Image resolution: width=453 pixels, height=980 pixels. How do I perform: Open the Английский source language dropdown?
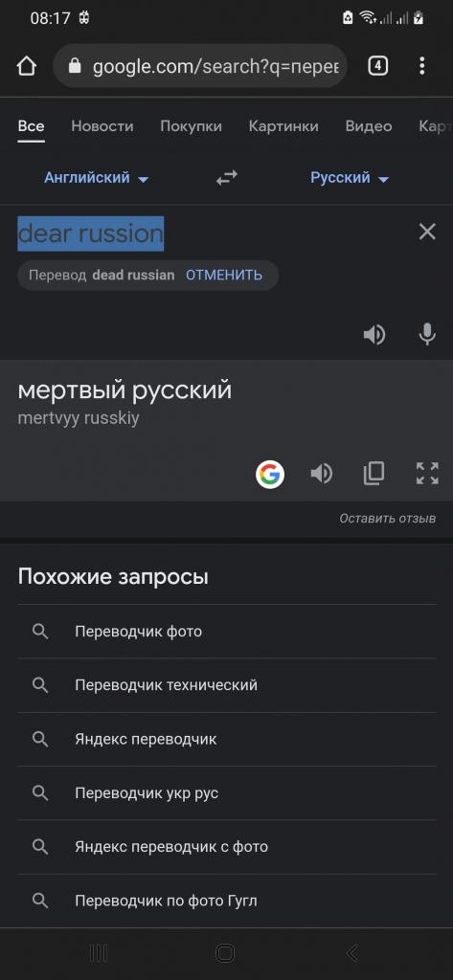coord(97,178)
